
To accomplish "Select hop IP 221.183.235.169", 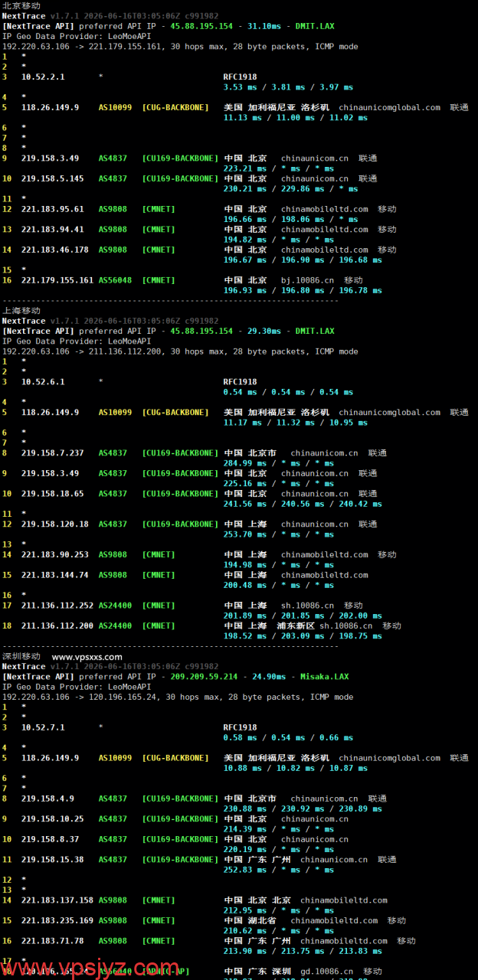I will click(x=57, y=920).
